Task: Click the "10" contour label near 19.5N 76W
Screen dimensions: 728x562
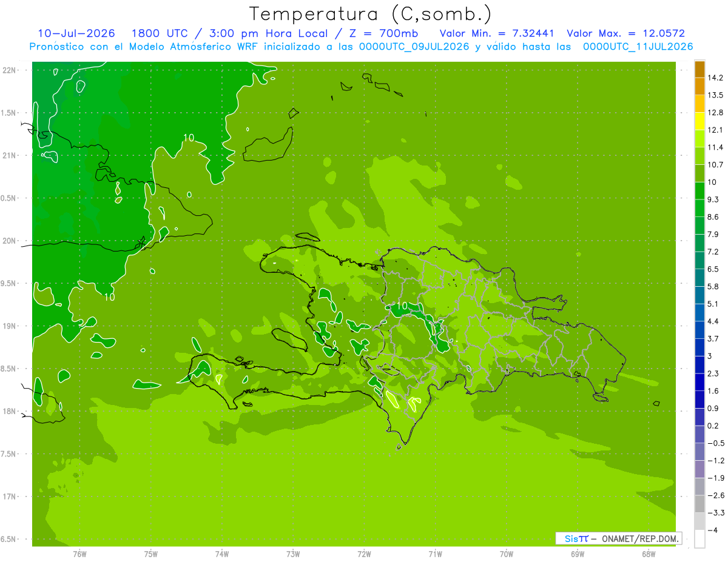Action: pyautogui.click(x=109, y=297)
